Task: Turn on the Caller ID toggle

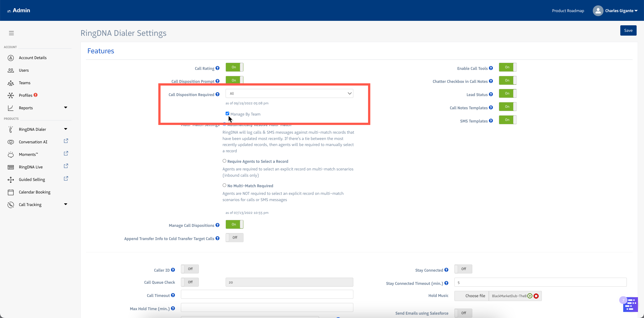Action: coord(190,269)
